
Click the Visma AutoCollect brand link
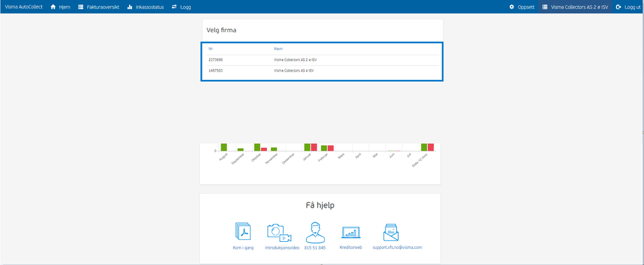(23, 7)
